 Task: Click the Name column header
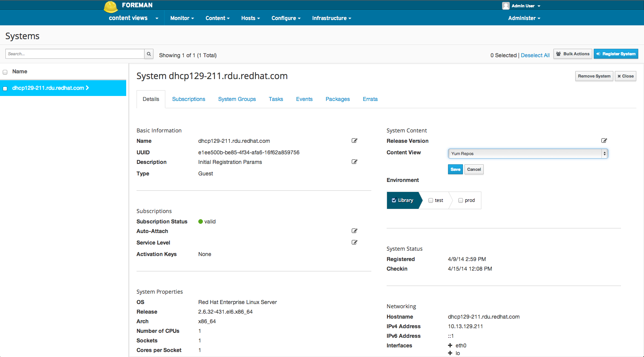point(20,71)
